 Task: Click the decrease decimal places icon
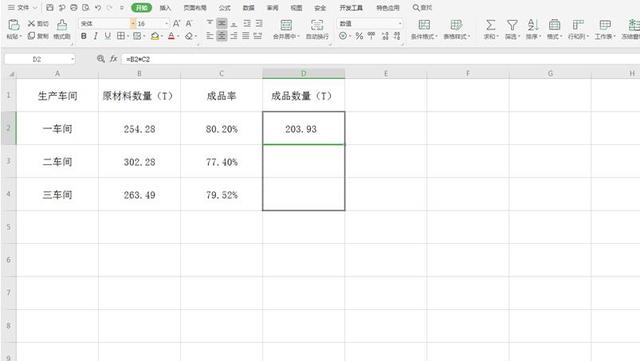tap(397, 36)
